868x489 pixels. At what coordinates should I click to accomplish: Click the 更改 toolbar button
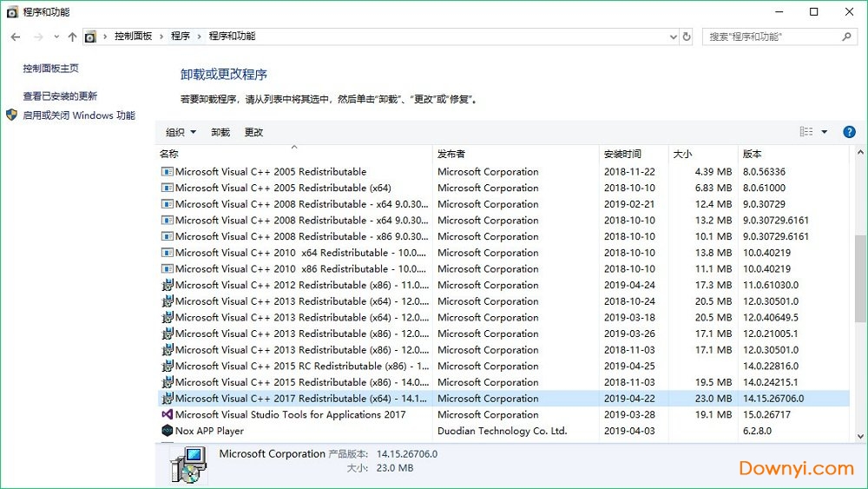253,132
